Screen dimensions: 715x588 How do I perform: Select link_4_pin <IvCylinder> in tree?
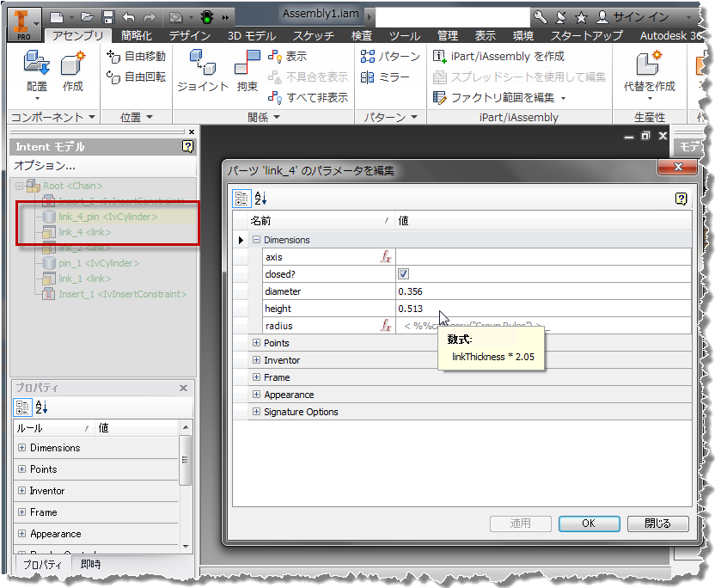click(107, 217)
